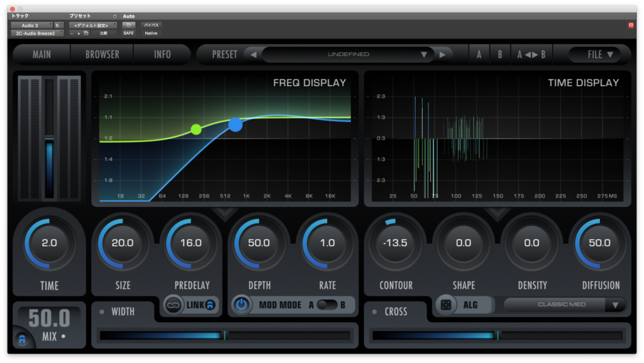The image size is (644, 363).
Task: Toggle the plugin bypass button in header
Action: [151, 25]
